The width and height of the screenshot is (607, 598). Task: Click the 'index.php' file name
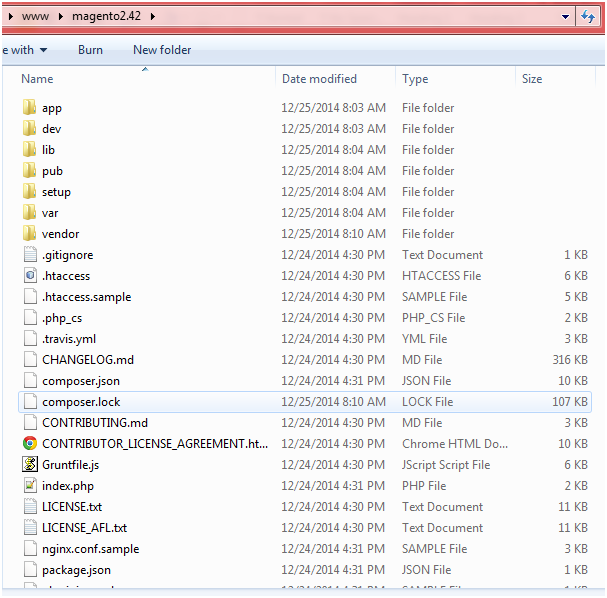pyautogui.click(x=68, y=486)
